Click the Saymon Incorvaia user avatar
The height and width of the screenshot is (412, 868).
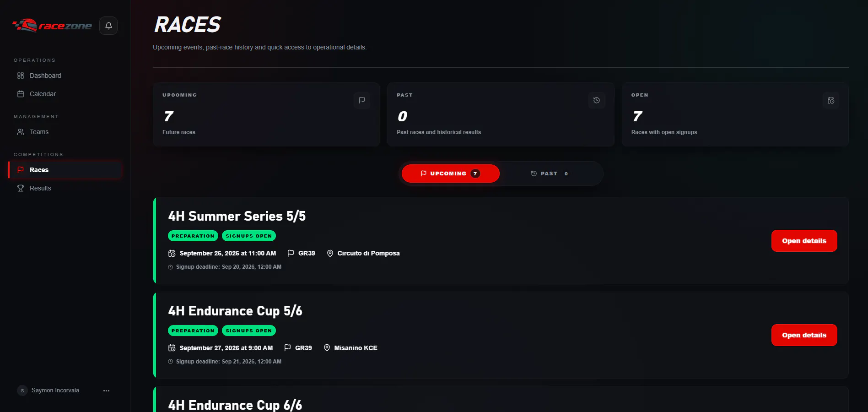(22, 390)
